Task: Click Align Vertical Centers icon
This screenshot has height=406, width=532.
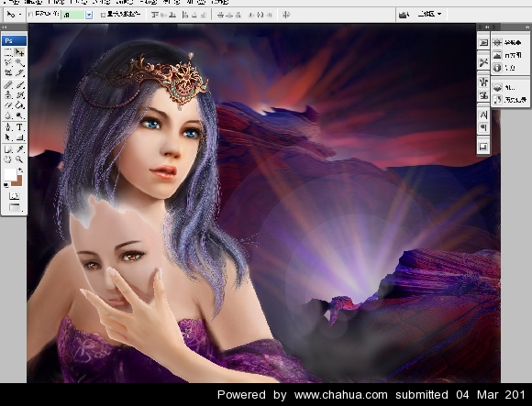Action: pos(163,15)
